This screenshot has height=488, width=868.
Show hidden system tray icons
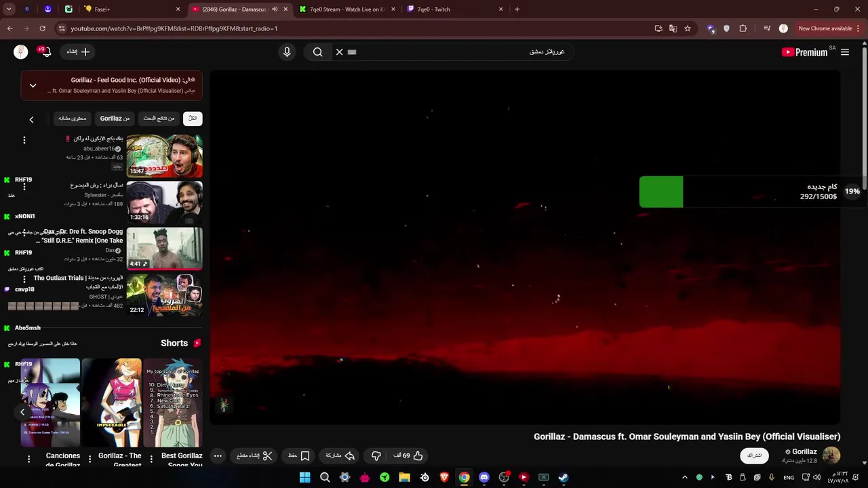[684, 477]
